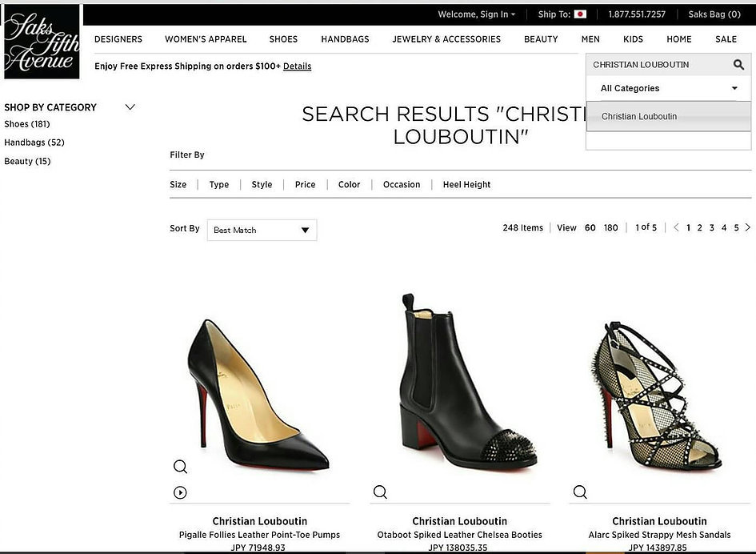Expand the Color filter
This screenshot has height=554, width=756.
coord(349,184)
